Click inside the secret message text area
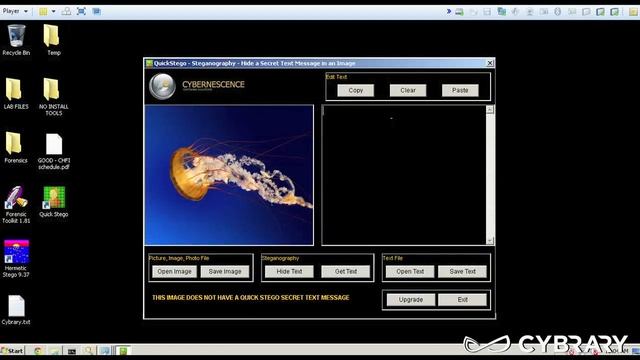Screen dimensions: 640x360 click(x=404, y=175)
